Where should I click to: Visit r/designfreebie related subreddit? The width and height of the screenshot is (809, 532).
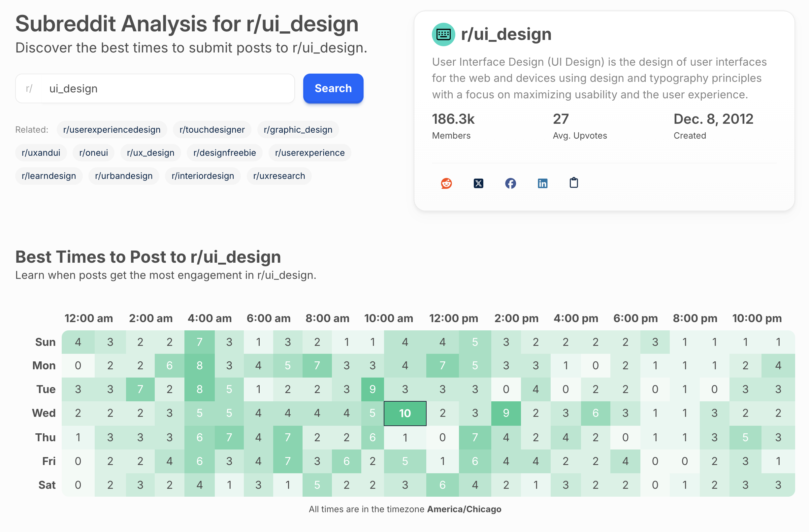(x=224, y=152)
